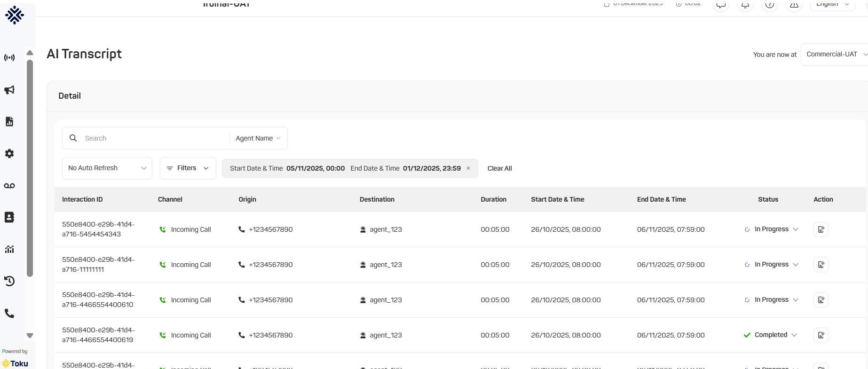Click the analytics chart icon in sidebar

coord(9,249)
